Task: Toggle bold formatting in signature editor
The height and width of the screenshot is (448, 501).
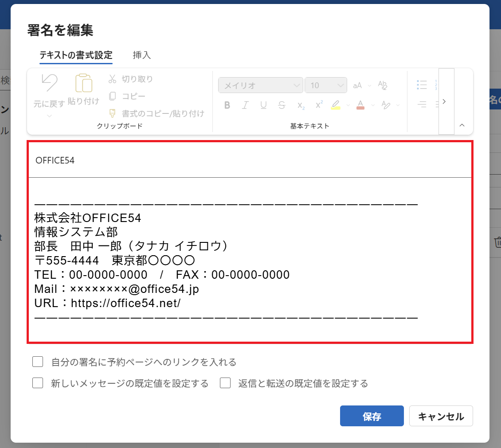Action: pos(227,105)
